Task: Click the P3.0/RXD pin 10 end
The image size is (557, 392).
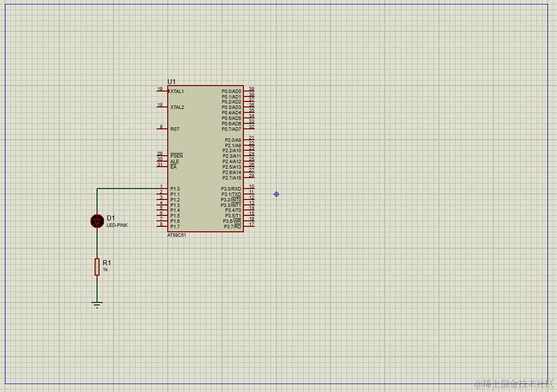Action: pyautogui.click(x=254, y=189)
